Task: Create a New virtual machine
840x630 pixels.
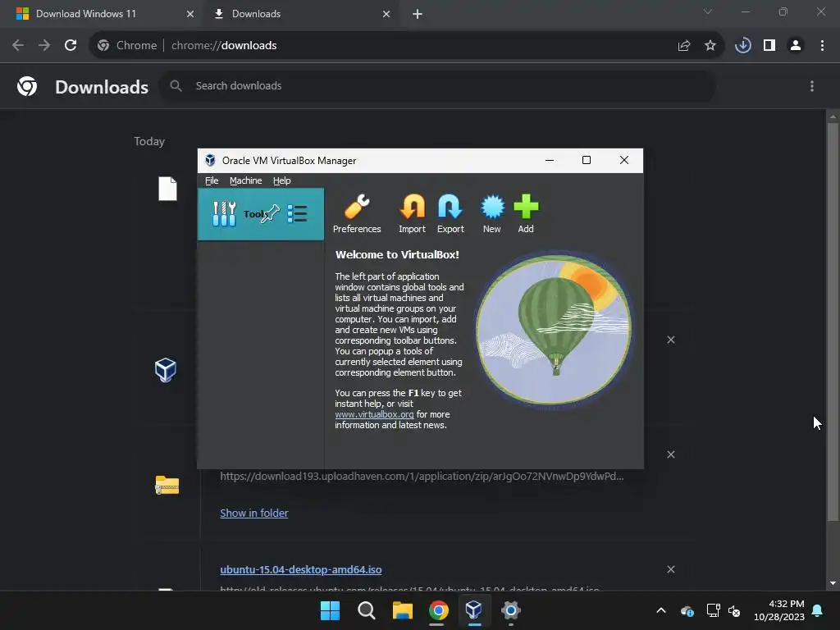Action: point(492,214)
